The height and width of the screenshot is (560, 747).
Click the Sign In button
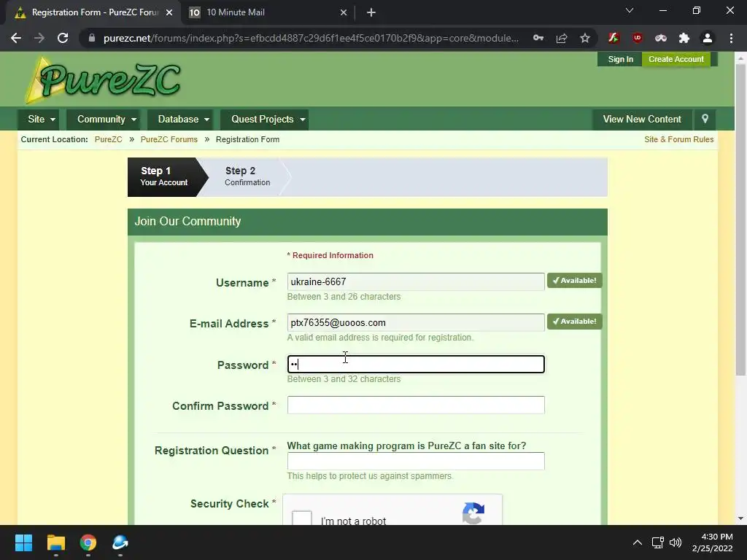coord(620,59)
